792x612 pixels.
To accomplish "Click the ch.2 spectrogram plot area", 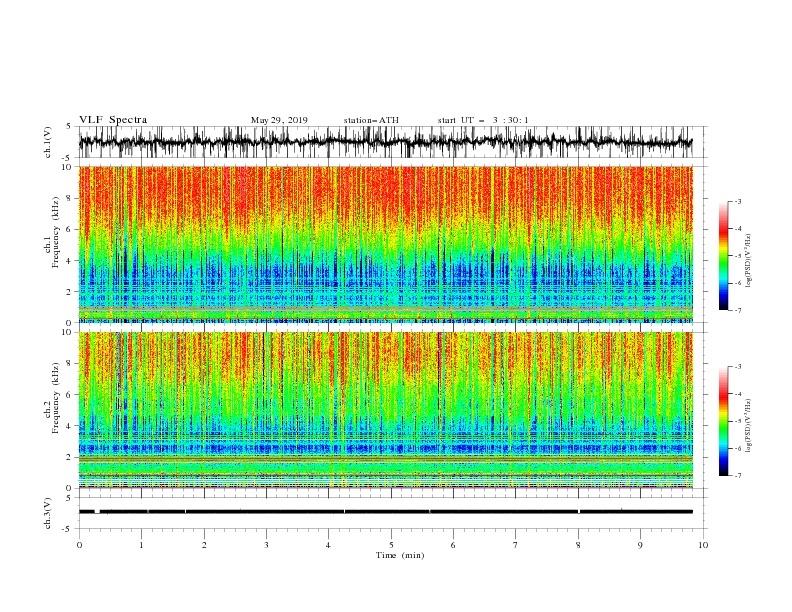I will tap(386, 410).
